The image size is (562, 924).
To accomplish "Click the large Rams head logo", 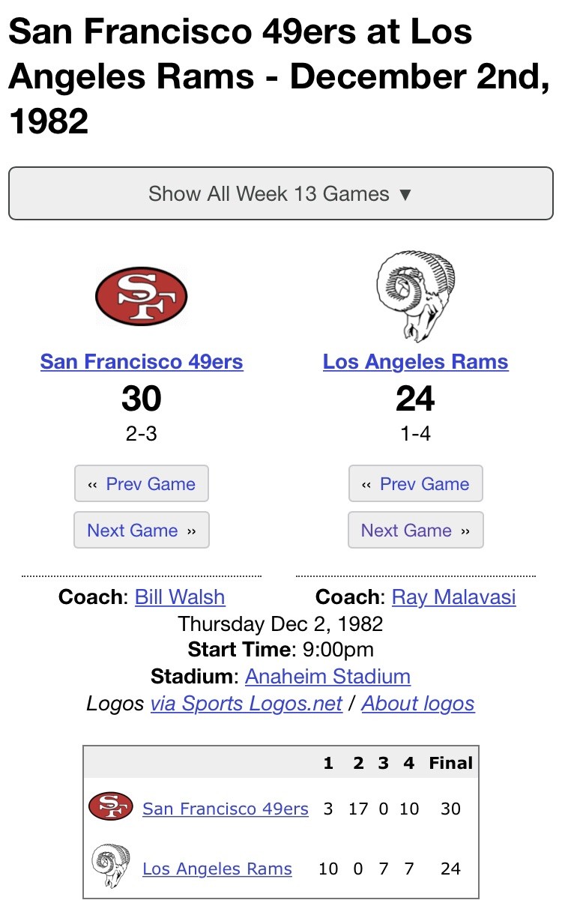I will pyautogui.click(x=416, y=297).
